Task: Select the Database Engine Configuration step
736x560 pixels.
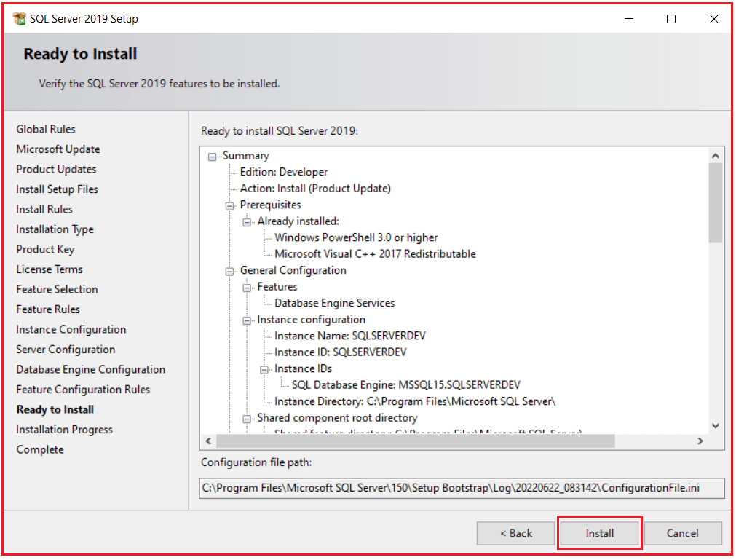Action: (x=90, y=370)
